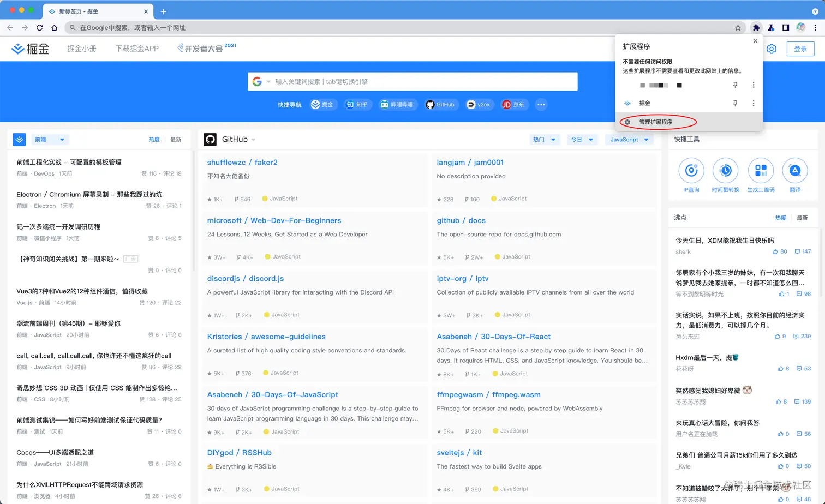Pin the 掘金 extension to toolbar
The height and width of the screenshot is (504, 825).
pyautogui.click(x=735, y=103)
